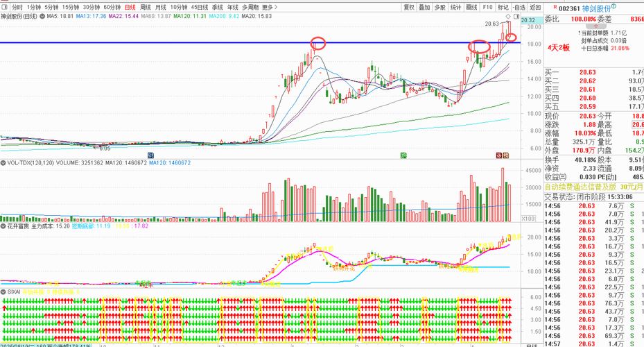Image resolution: width=644 pixels, height=347 pixels.
Task: Click the red 涨 marker below the chart
Action: pyautogui.click(x=499, y=155)
